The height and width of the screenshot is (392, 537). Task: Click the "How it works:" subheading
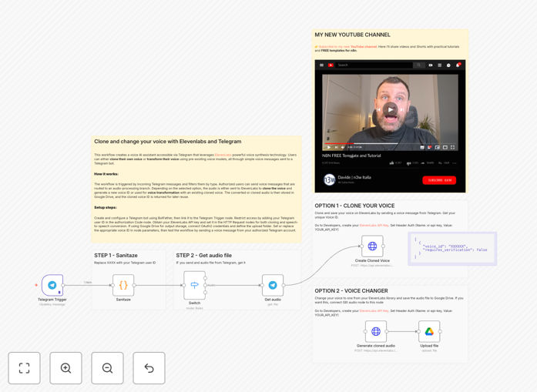coord(106,174)
